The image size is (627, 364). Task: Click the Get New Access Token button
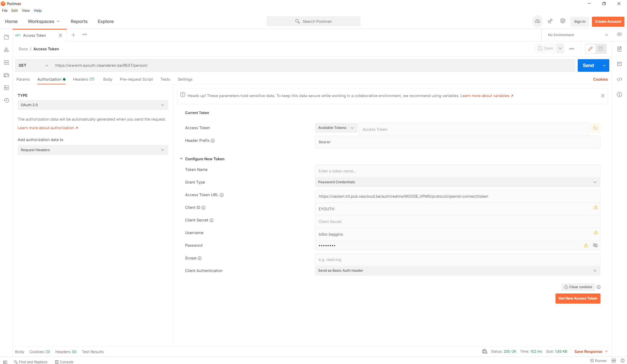point(578,299)
